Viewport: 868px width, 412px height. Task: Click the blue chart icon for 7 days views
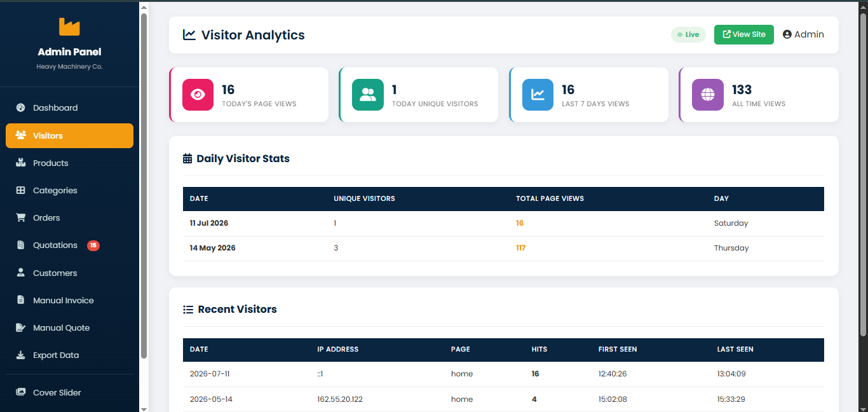tap(538, 95)
